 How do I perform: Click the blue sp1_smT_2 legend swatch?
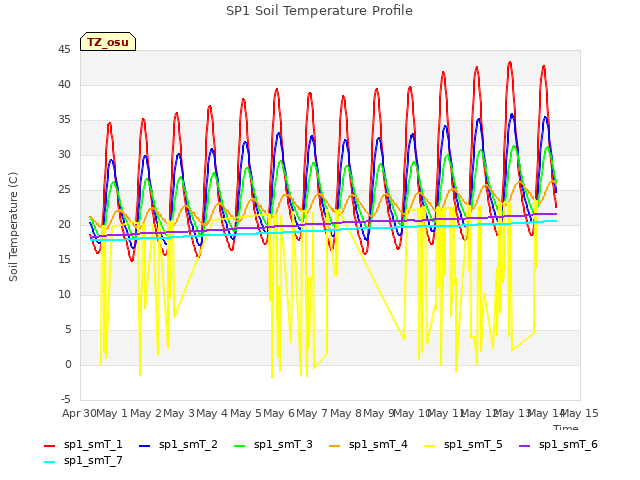pos(144,446)
